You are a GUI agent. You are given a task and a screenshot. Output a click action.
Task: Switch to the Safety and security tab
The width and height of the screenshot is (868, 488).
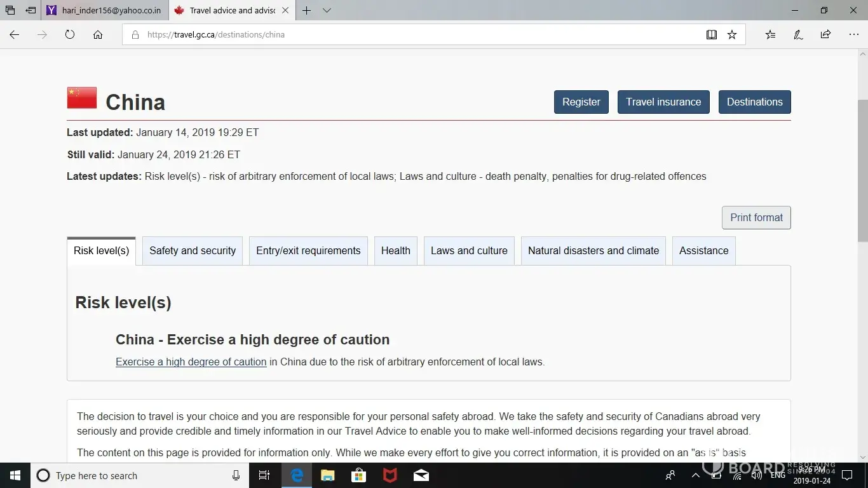[x=193, y=251]
